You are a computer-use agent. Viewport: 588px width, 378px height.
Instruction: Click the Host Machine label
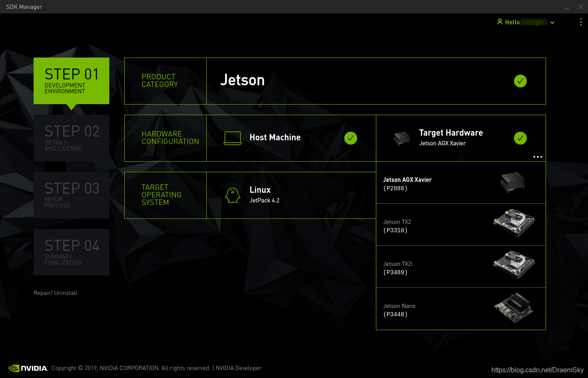click(x=275, y=137)
